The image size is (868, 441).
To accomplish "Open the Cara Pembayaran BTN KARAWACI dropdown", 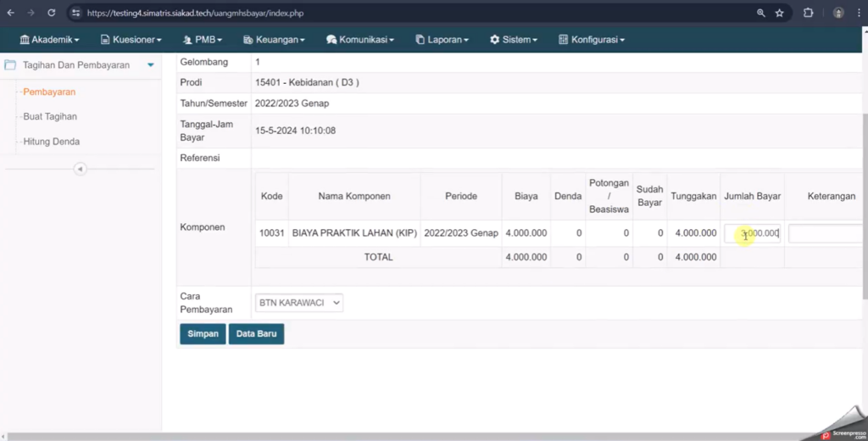I will pos(299,303).
